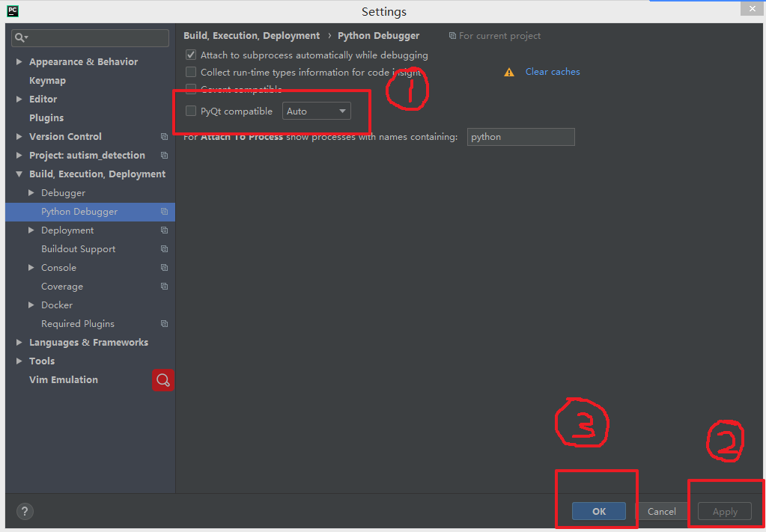Enable Collect run-time types information checkbox
This screenshot has height=532, width=766.
point(190,72)
